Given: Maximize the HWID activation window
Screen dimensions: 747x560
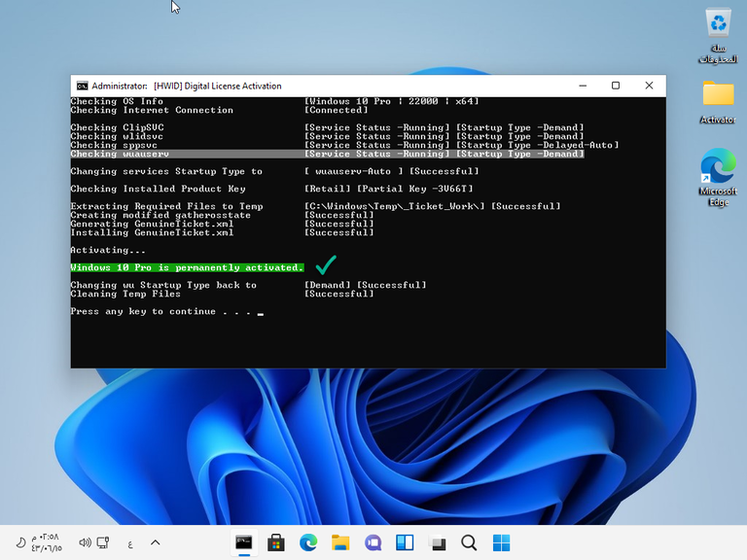Looking at the screenshot, I should point(616,86).
